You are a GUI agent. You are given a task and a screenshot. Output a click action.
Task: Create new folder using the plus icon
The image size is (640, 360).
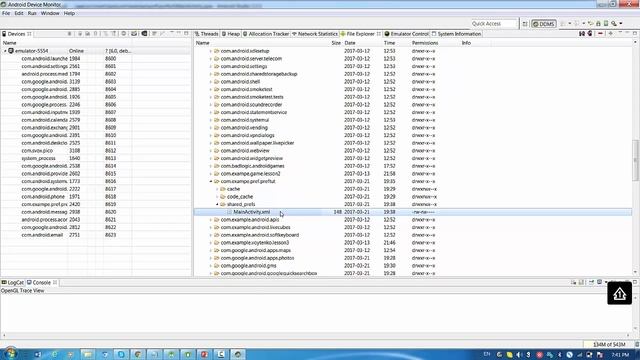pyautogui.click(x=610, y=34)
